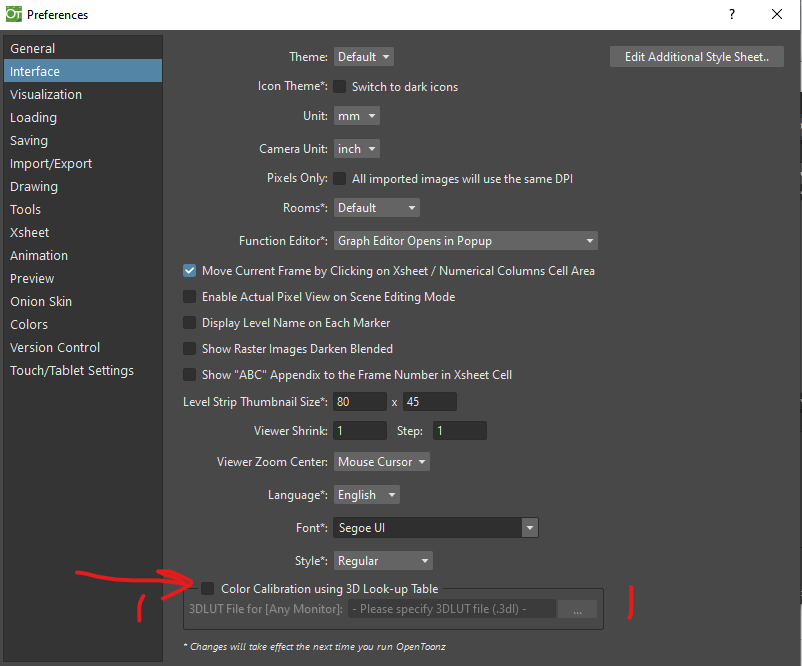Expand the Function Editor dropdown
The image size is (802, 666).
464,240
